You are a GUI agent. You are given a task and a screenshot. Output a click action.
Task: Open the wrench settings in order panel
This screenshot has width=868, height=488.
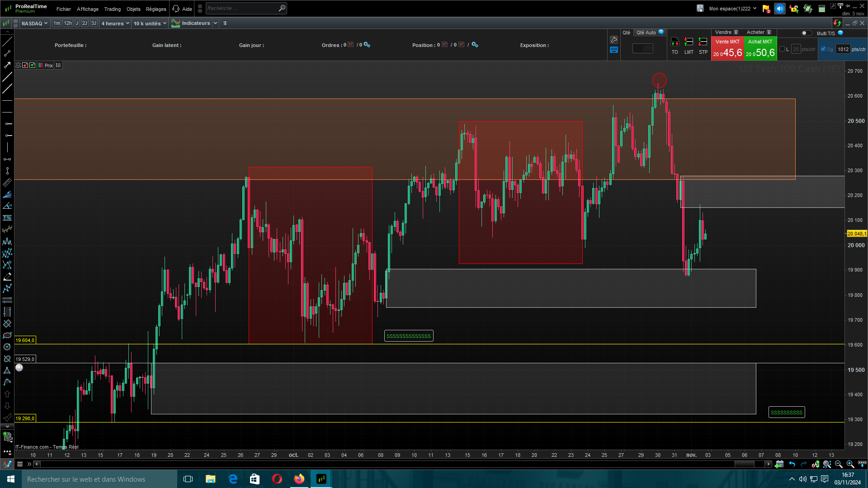(x=613, y=40)
